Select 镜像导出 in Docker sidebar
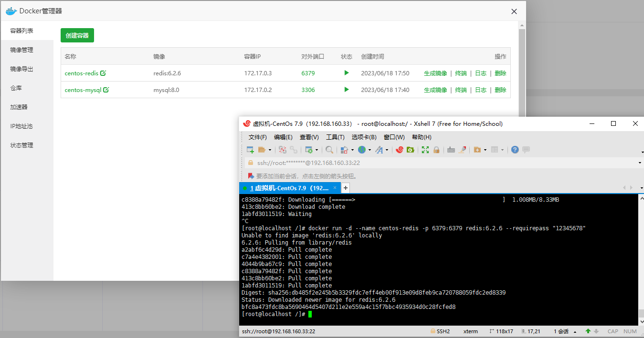Viewport: 644px width, 338px height. [x=27, y=69]
